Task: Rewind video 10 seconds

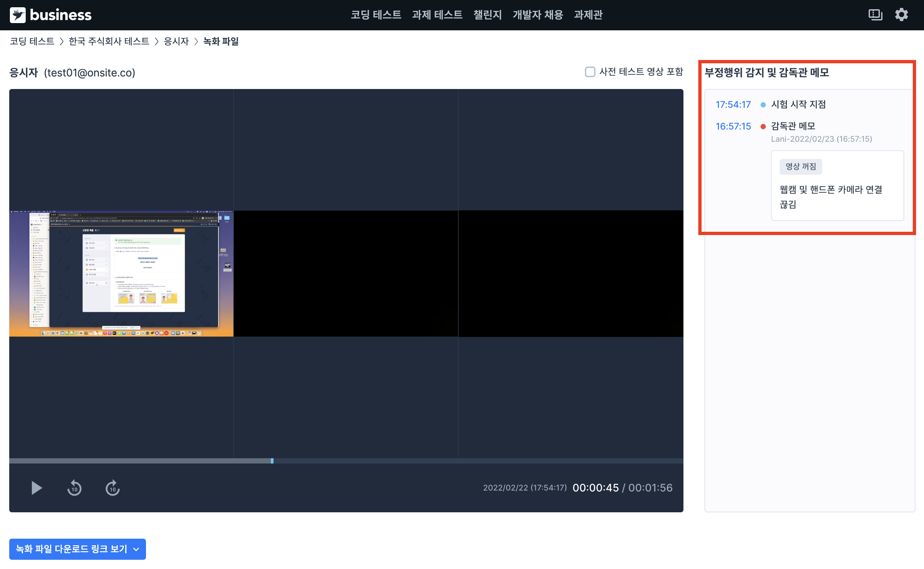Action: 74,488
